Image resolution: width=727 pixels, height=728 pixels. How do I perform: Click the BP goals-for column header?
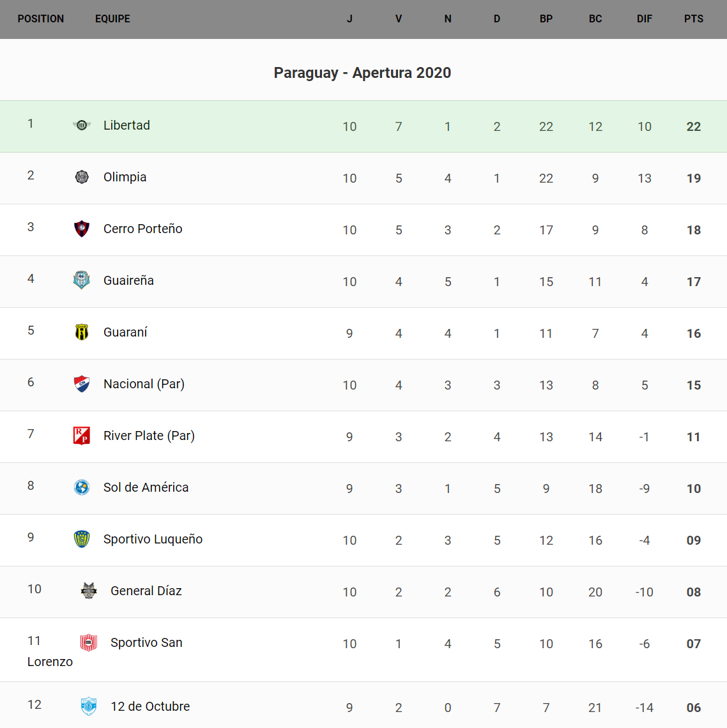pos(546,19)
